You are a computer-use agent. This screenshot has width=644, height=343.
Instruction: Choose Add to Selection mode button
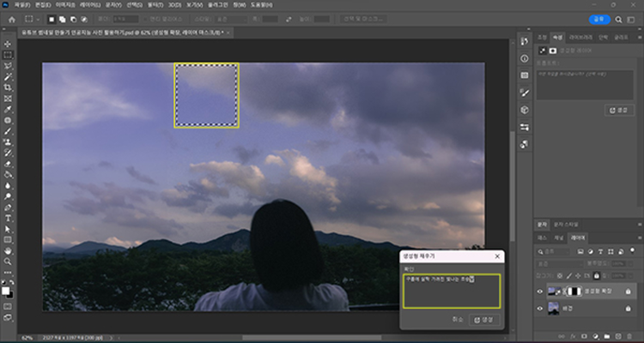pos(63,19)
